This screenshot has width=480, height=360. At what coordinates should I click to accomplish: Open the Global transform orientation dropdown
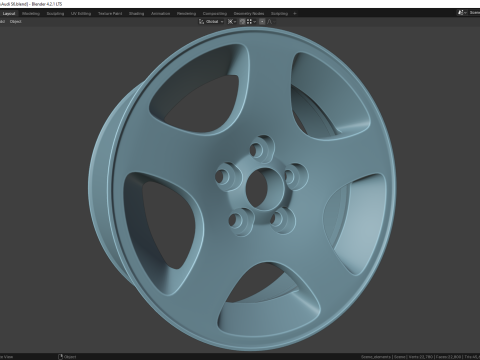212,22
